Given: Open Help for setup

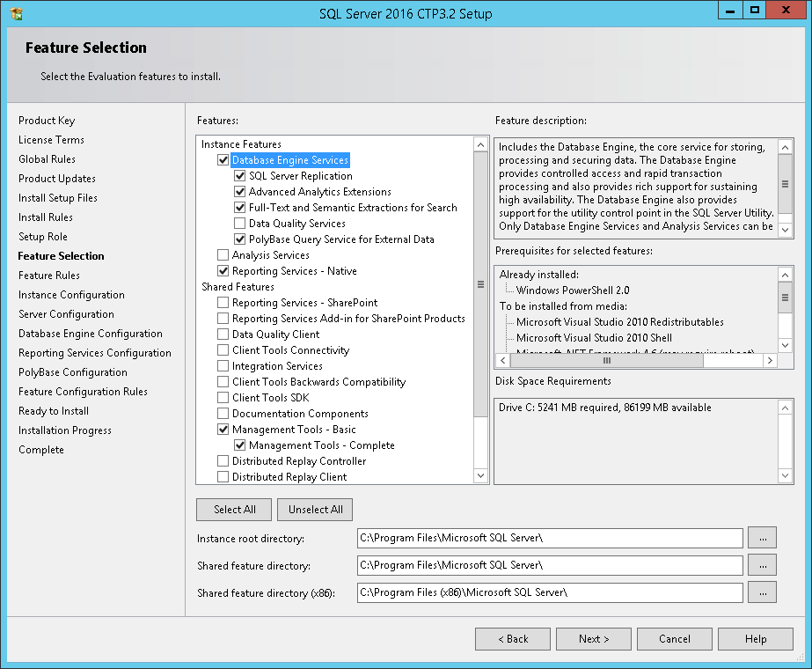Looking at the screenshot, I should click(756, 639).
